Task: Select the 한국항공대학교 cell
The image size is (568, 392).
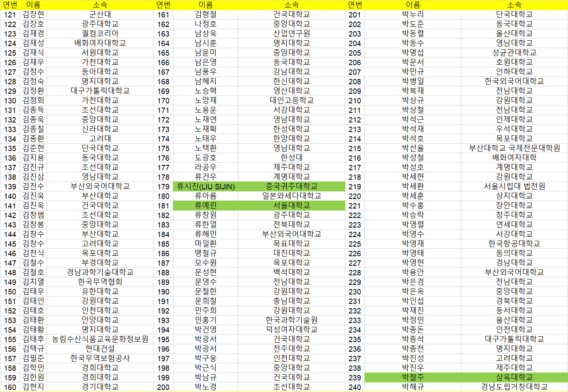Action: [514, 244]
